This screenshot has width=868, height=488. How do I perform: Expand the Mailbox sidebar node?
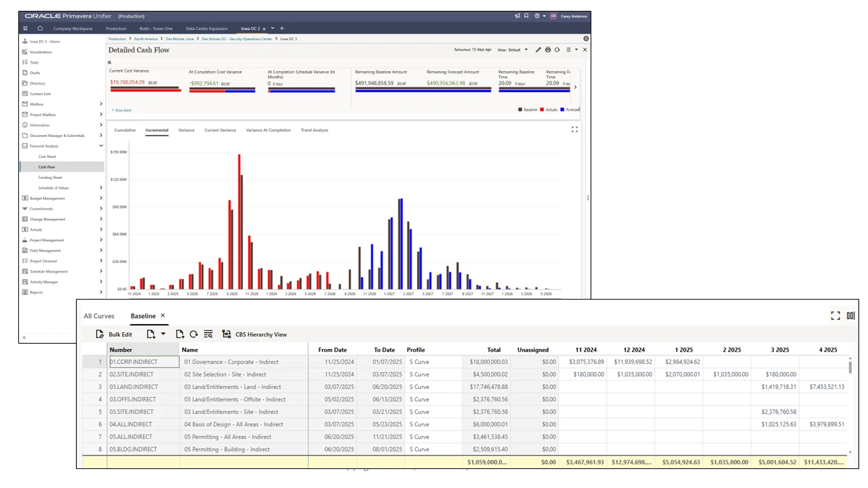101,104
